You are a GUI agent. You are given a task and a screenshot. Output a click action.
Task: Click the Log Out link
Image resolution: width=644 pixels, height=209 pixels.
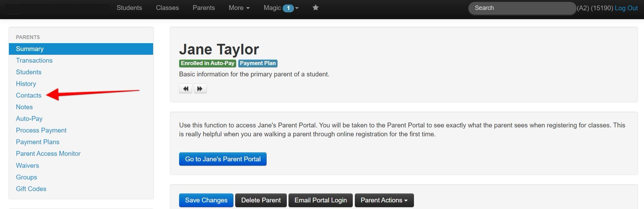(626, 8)
